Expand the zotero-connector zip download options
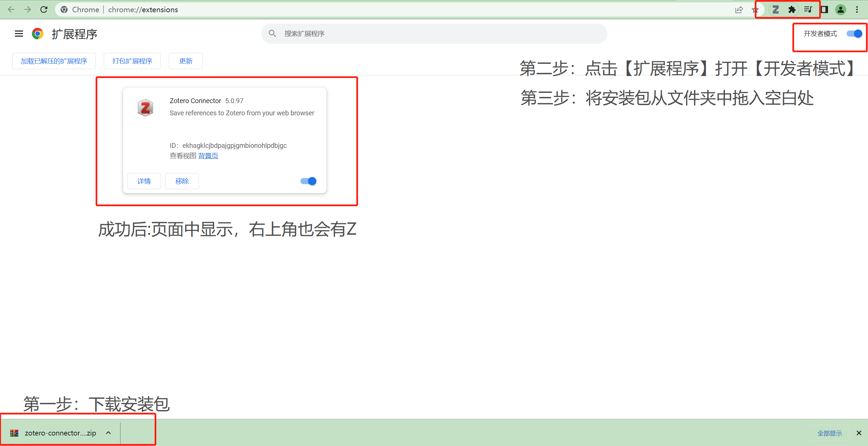Viewport: 868px width, 446px height. tap(108, 433)
